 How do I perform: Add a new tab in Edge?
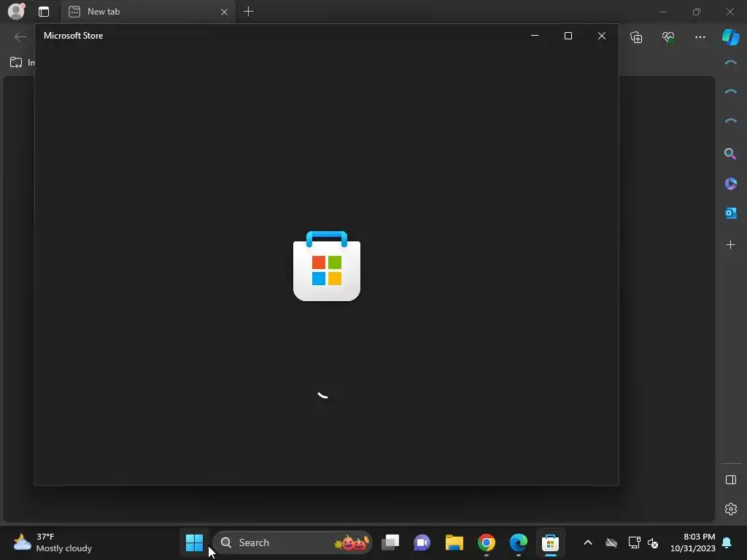coord(248,12)
